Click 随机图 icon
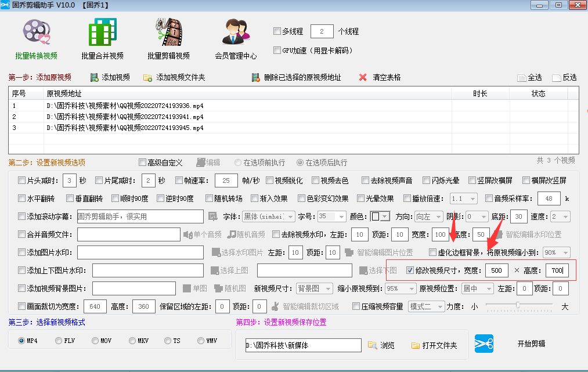Viewport: 588px width, 372px height. (x=218, y=288)
